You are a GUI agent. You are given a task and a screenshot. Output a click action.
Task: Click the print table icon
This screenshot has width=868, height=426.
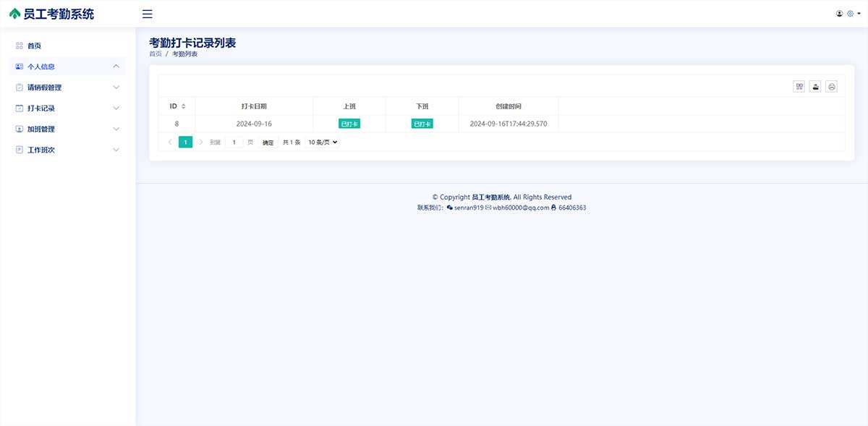tap(832, 87)
